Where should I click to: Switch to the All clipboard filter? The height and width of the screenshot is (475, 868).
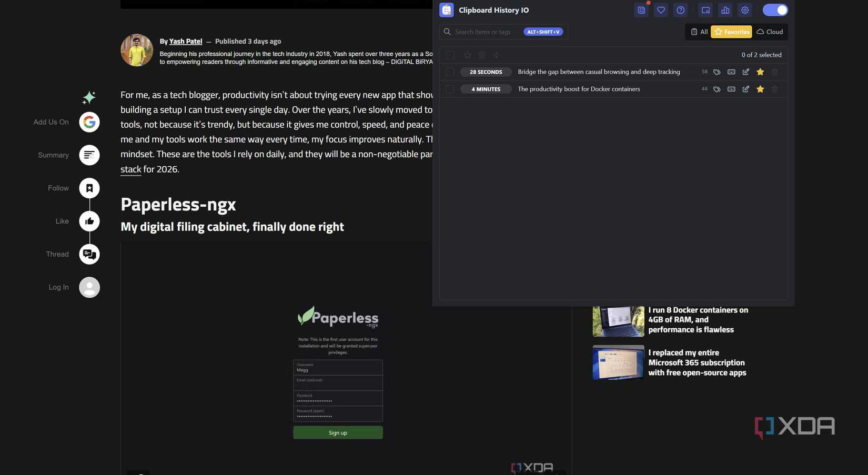point(699,32)
